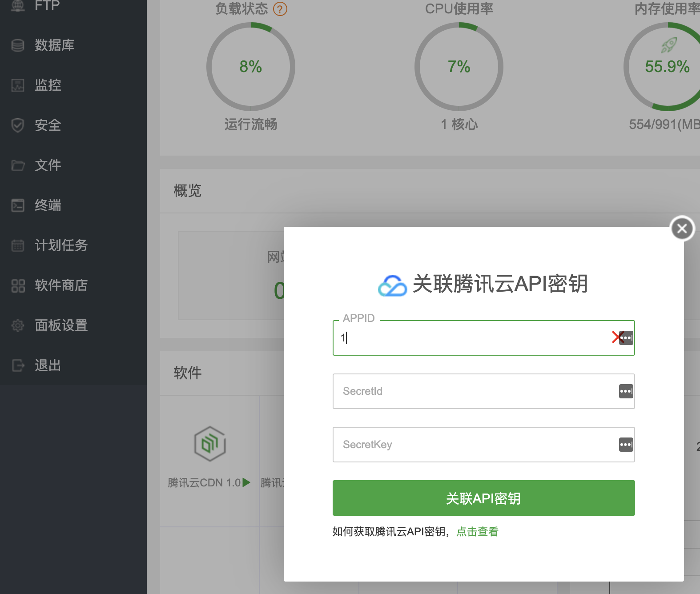Click the 腾讯云CDN plugin icon
Screen dimensions: 700x594
(210, 444)
